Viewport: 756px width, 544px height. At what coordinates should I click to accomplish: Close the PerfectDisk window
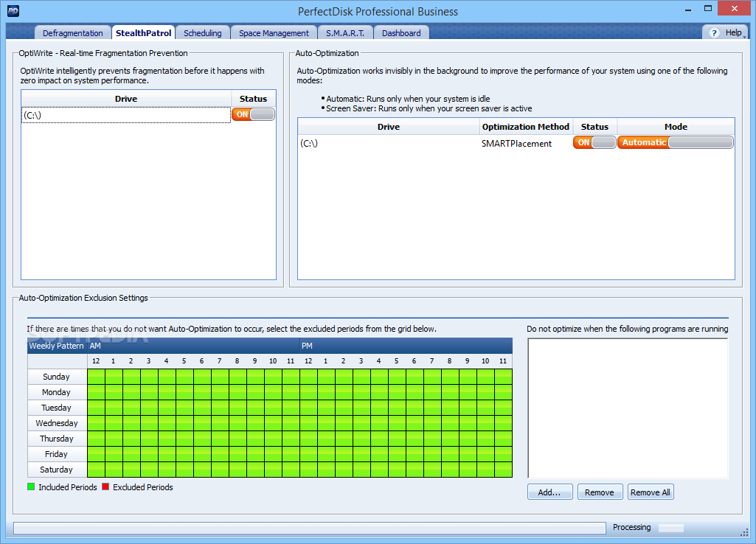pyautogui.click(x=735, y=9)
